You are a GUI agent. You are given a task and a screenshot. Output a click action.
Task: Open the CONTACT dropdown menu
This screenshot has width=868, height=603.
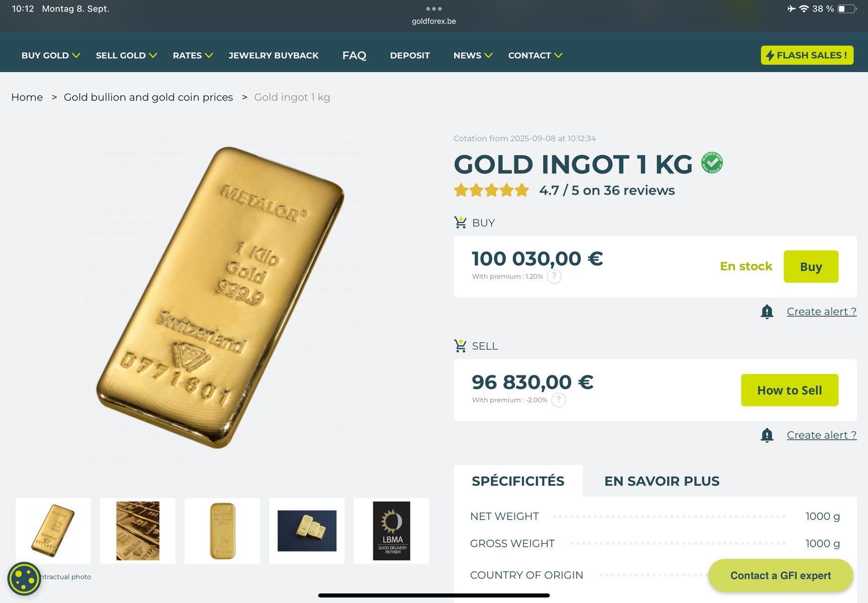point(535,55)
